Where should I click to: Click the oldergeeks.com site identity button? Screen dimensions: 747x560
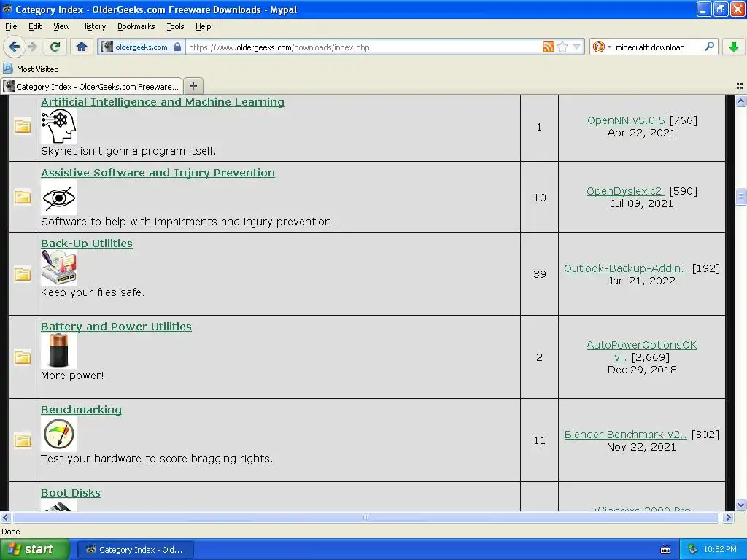142,47
